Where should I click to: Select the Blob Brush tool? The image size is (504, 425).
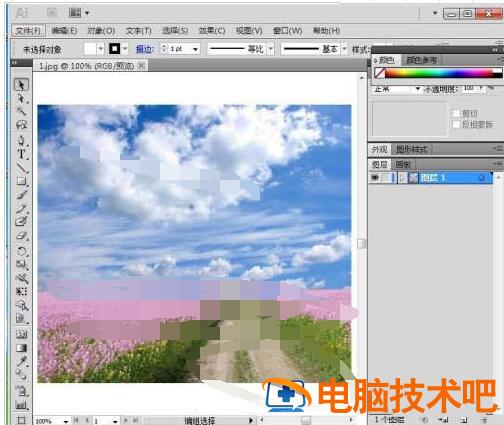pyautogui.click(x=21, y=221)
